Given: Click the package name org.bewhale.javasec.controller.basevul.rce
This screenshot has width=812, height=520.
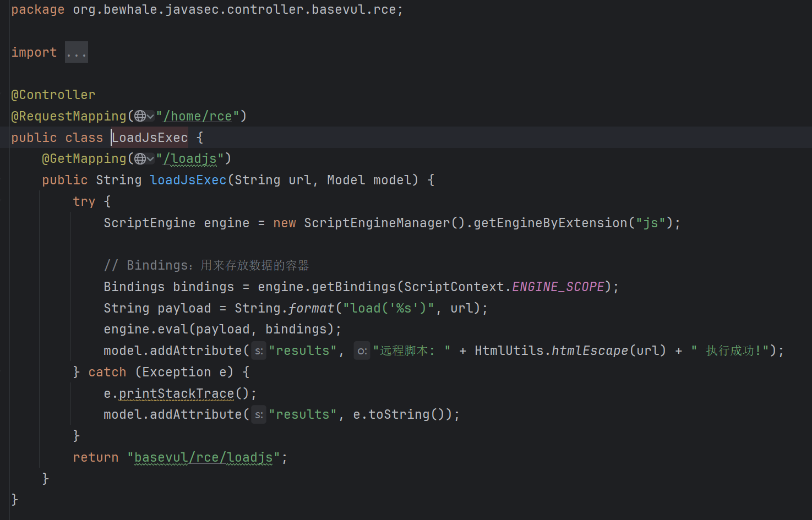Looking at the screenshot, I should [235, 10].
